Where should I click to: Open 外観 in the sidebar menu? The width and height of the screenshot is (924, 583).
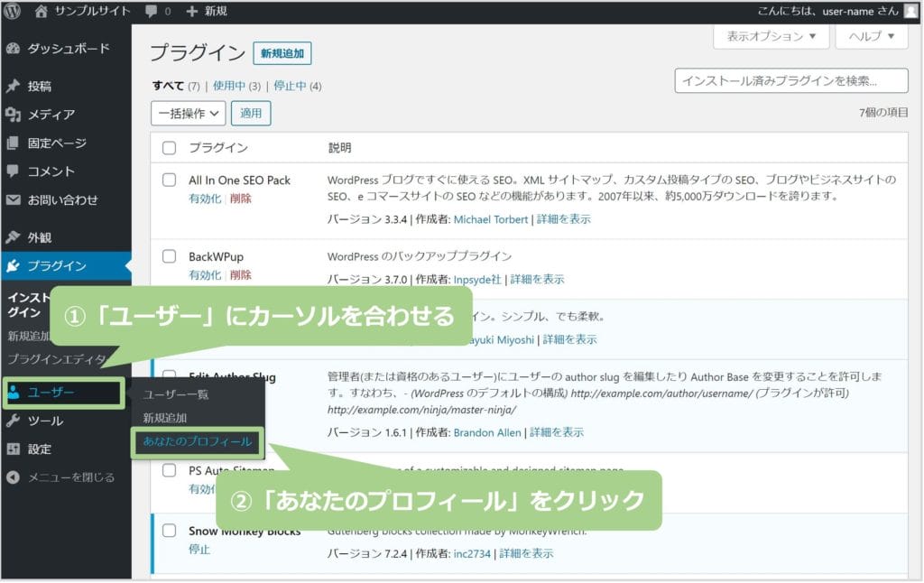click(x=40, y=237)
